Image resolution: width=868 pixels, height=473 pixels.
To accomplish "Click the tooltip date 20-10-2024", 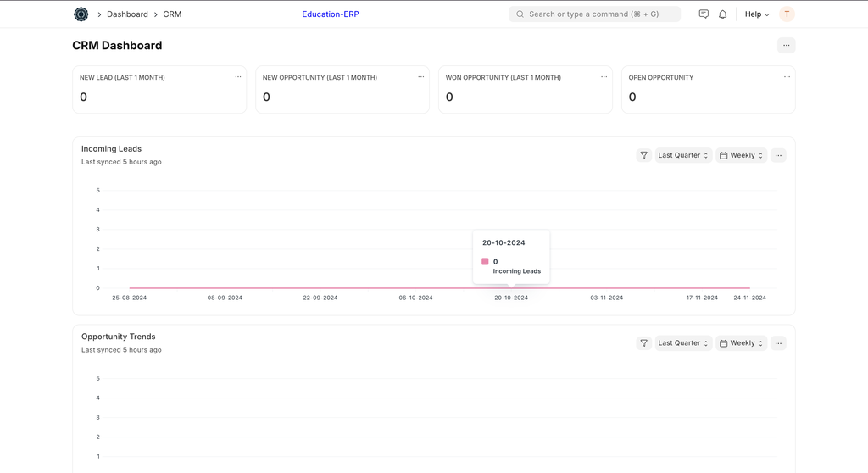I will tap(504, 242).
